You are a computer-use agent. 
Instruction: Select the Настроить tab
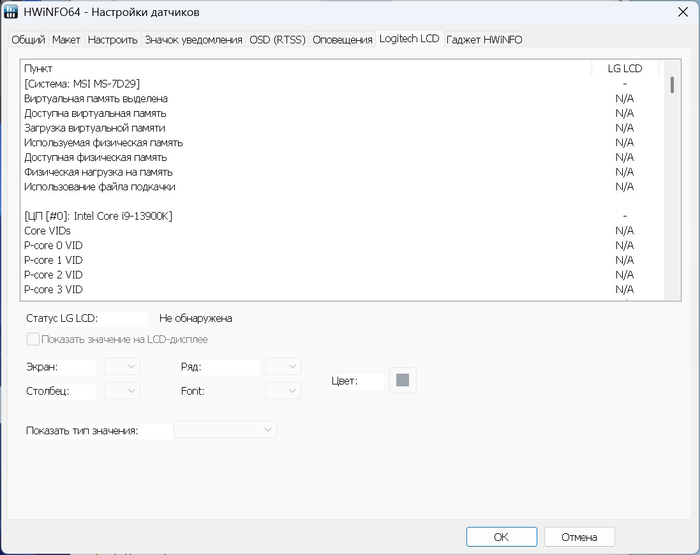[112, 39]
